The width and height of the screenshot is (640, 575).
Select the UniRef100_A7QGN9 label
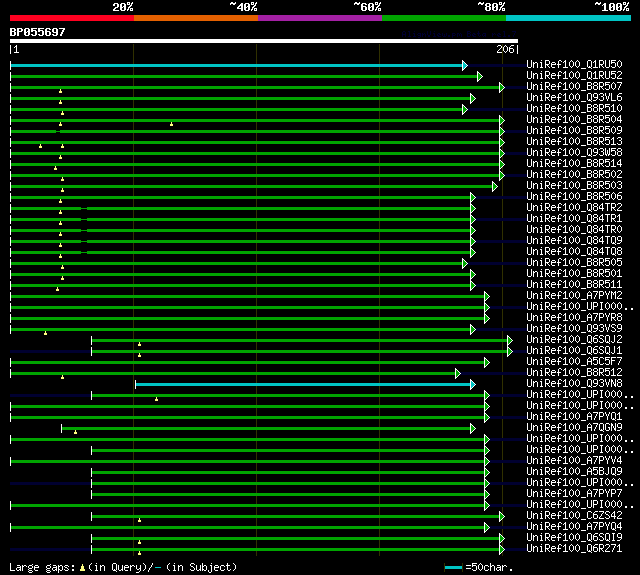(x=574, y=428)
